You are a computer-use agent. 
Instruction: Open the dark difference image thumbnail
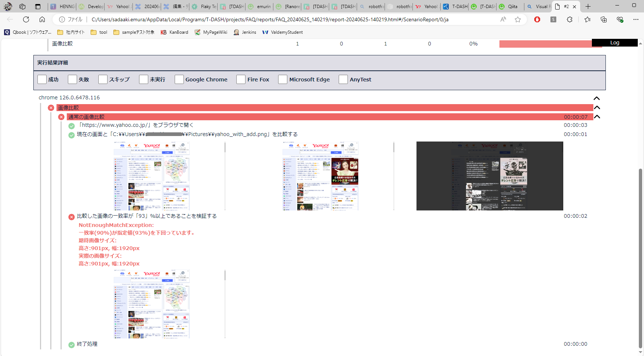pos(490,176)
